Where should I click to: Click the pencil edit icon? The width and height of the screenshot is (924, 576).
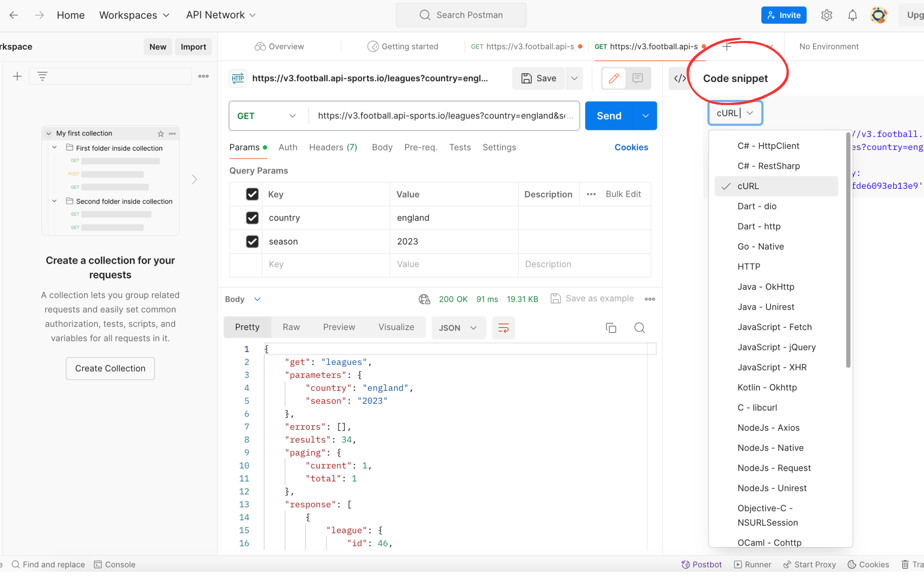pyautogui.click(x=613, y=78)
